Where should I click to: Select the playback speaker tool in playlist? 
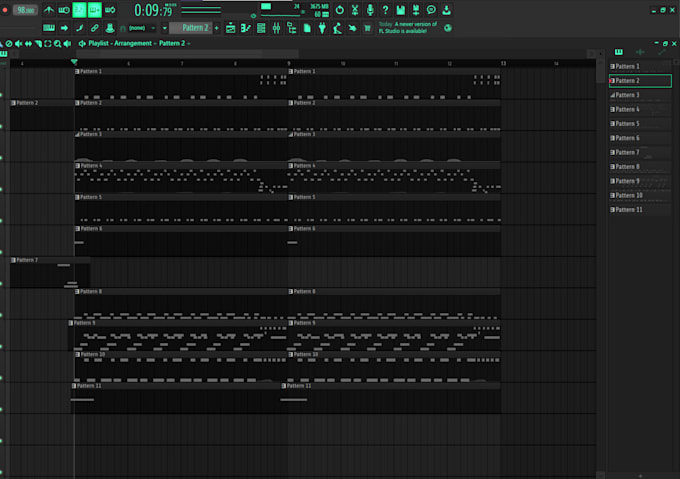pyautogui.click(x=67, y=44)
